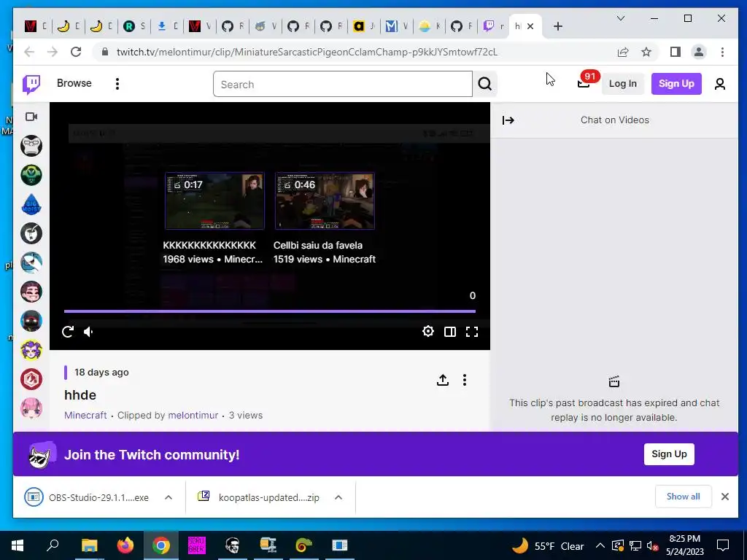
Task: Open more options next to the share icon
Action: [465, 380]
